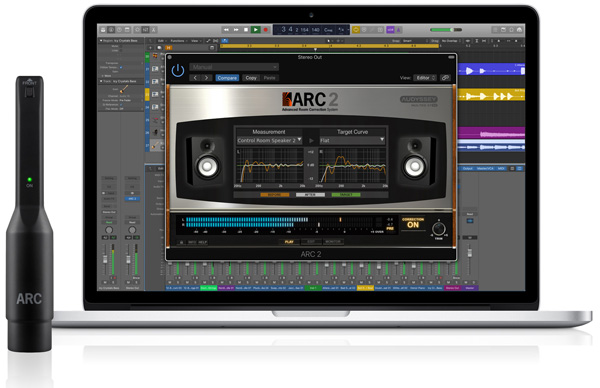The width and height of the screenshot is (600, 388).
Task: Click the INFO button in ARC 2
Action: (x=192, y=242)
